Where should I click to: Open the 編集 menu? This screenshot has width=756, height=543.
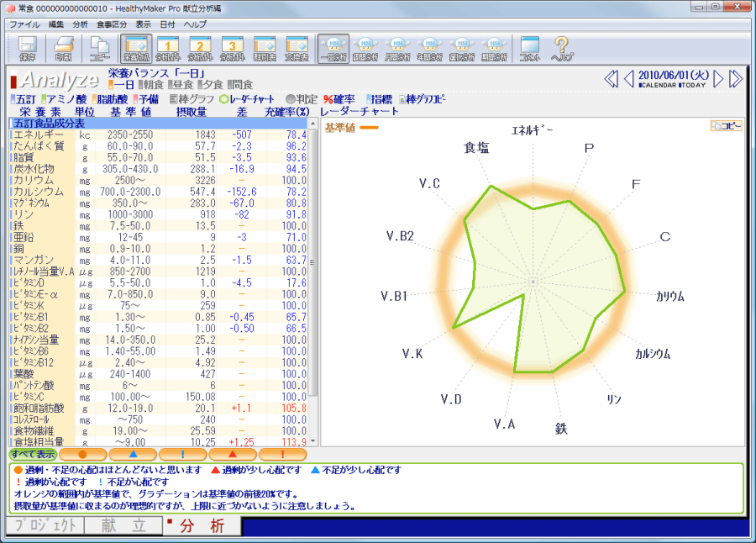coord(56,24)
